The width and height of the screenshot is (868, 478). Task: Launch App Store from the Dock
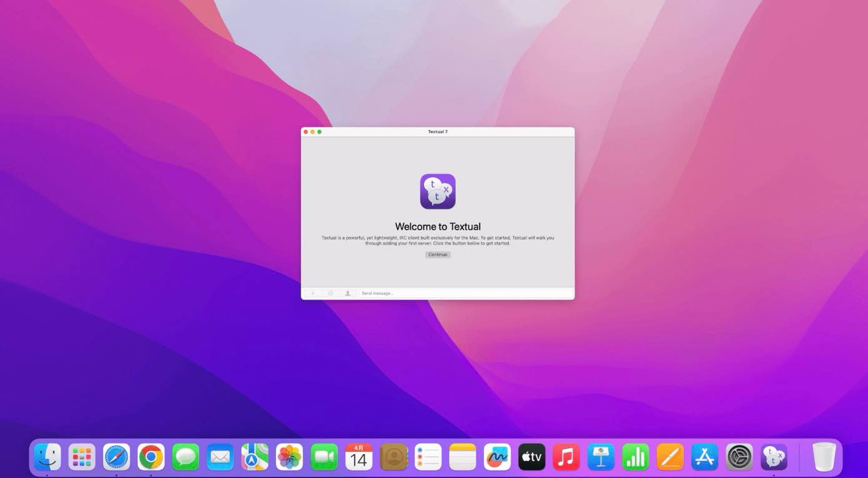point(704,457)
